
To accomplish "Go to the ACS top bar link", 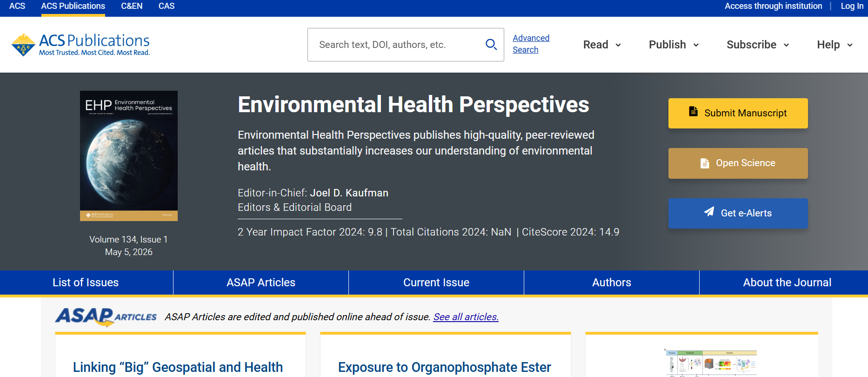I will 17,6.
